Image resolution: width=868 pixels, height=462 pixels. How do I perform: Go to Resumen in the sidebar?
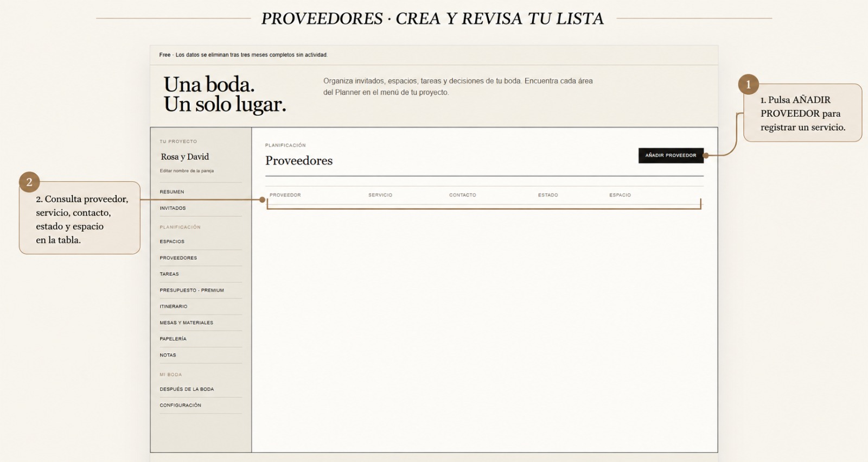[172, 192]
